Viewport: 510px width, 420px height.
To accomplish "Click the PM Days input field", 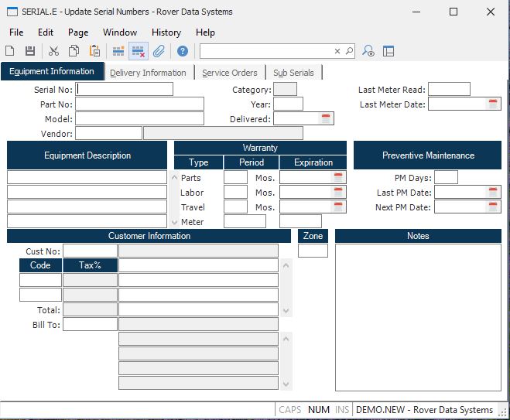I will pyautogui.click(x=446, y=178).
